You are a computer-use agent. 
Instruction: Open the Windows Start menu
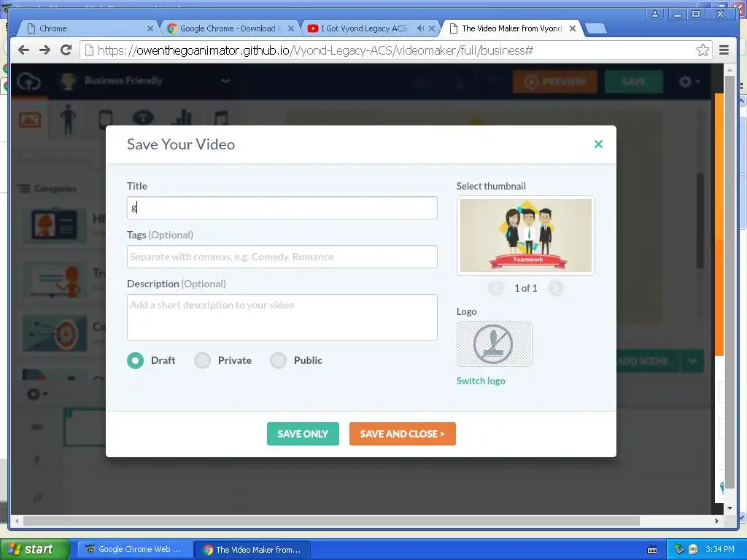35,549
